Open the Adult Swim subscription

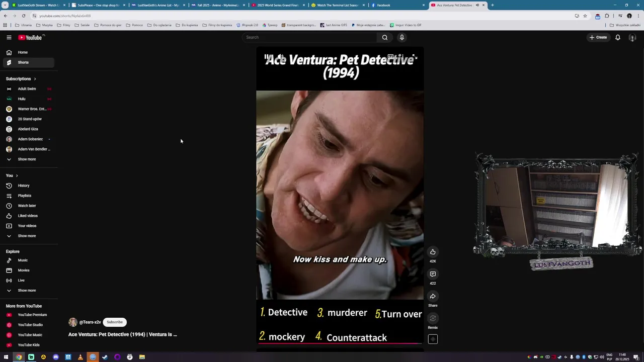click(x=28, y=89)
